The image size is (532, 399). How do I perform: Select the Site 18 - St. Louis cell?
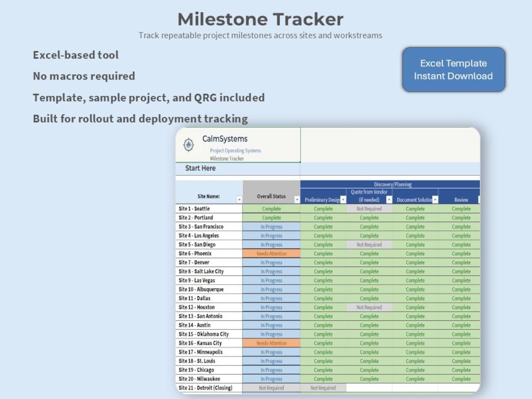tap(209, 361)
